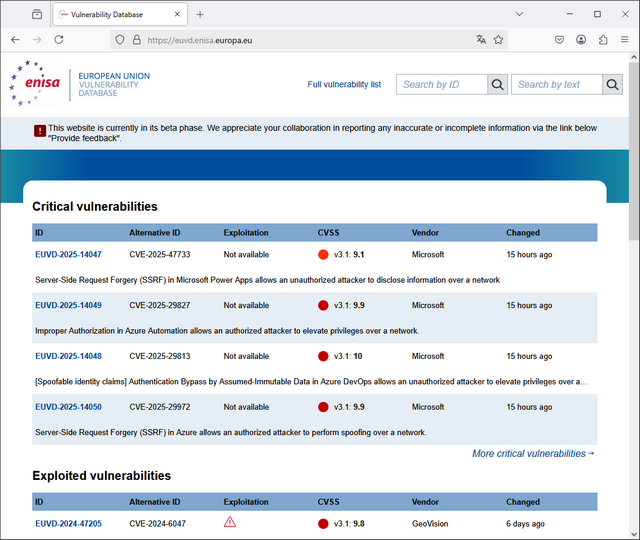Go forward with the forward arrow
Image resolution: width=640 pixels, height=540 pixels.
pyautogui.click(x=37, y=40)
